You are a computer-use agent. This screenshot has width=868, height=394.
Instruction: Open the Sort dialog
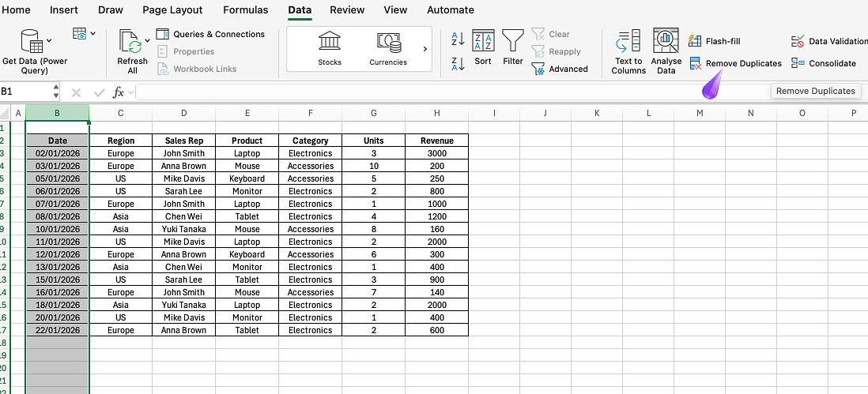483,47
